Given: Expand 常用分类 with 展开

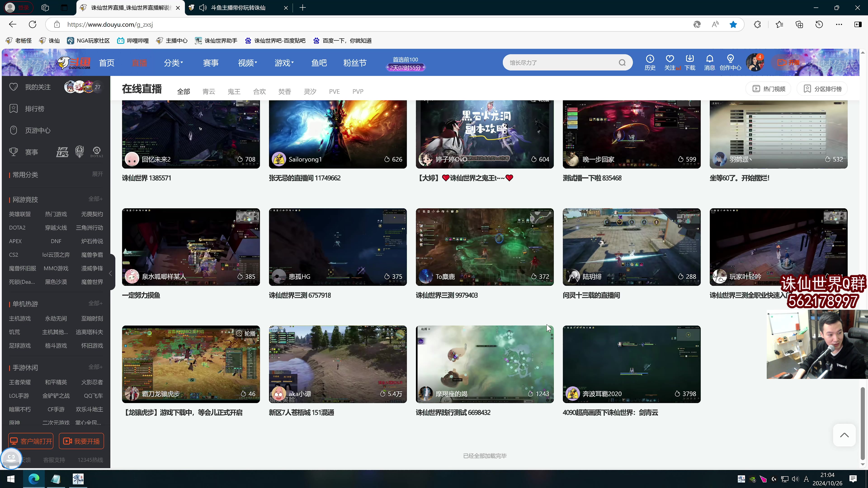Looking at the screenshot, I should [x=97, y=174].
